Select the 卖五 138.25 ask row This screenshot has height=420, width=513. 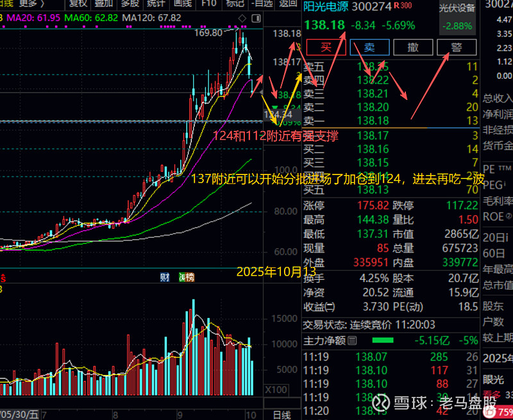[x=391, y=67]
